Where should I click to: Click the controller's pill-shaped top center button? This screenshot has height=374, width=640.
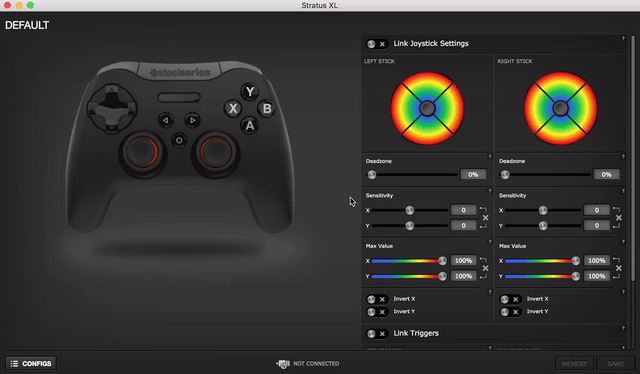[179, 98]
